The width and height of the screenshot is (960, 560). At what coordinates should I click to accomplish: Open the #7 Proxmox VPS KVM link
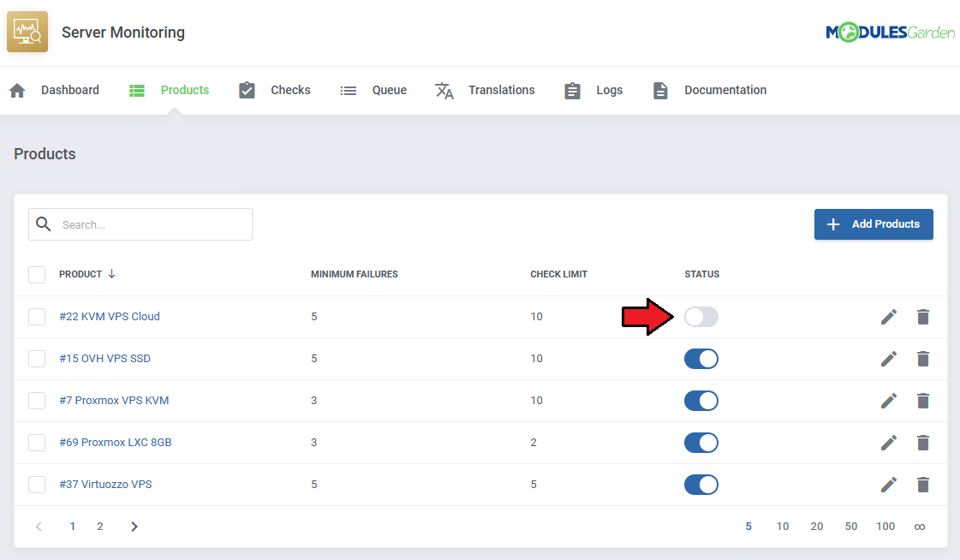(x=114, y=400)
